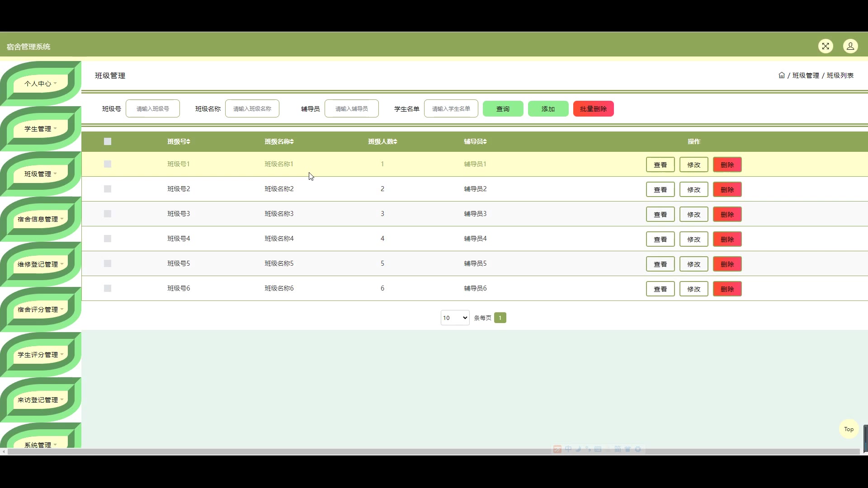Sort by 班级名称 column arrows
Screen dimensions: 868x488
click(x=292, y=142)
